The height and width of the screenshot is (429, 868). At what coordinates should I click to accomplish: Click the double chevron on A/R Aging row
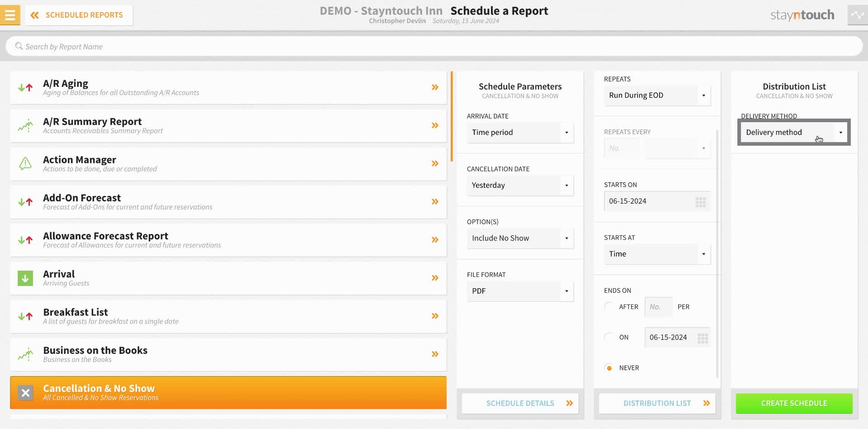pyautogui.click(x=435, y=87)
